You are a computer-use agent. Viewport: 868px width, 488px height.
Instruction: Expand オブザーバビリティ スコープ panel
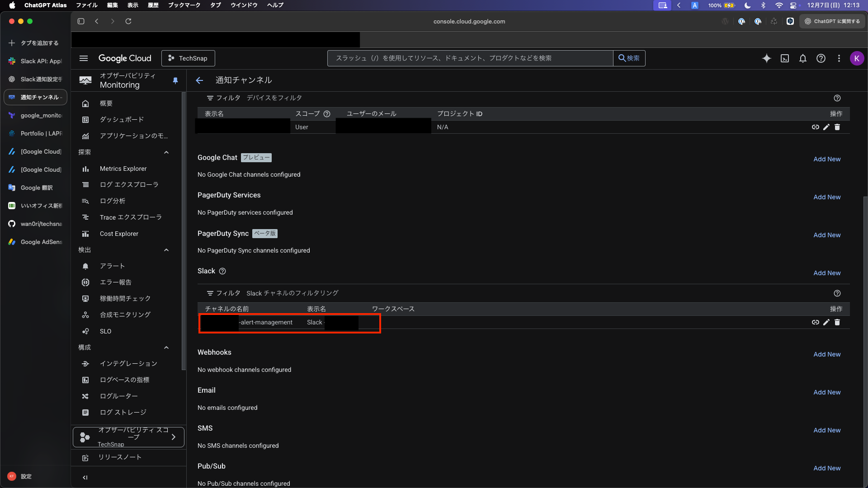pos(129,437)
